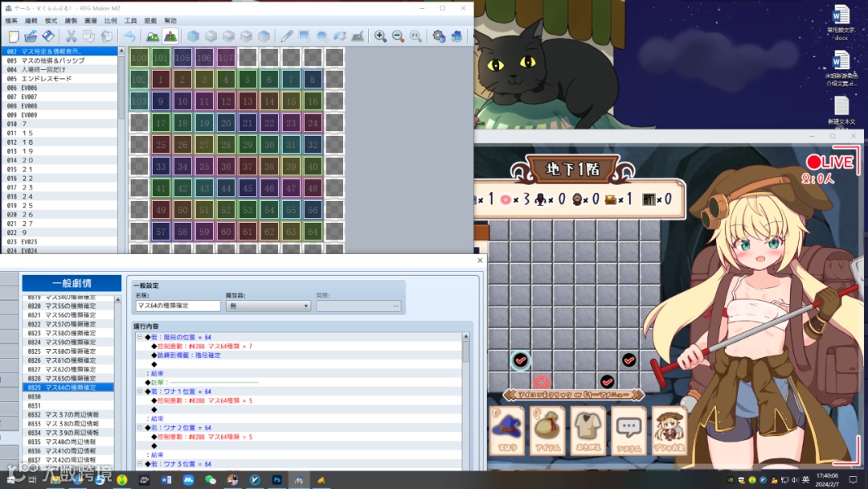
Task: Open the Word taskbar icon
Action: (x=166, y=479)
